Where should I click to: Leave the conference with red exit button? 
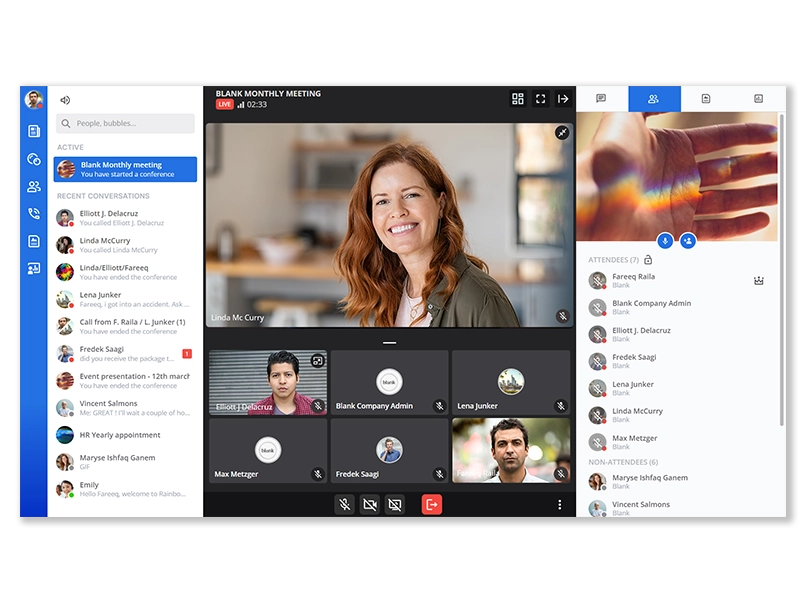(x=432, y=505)
